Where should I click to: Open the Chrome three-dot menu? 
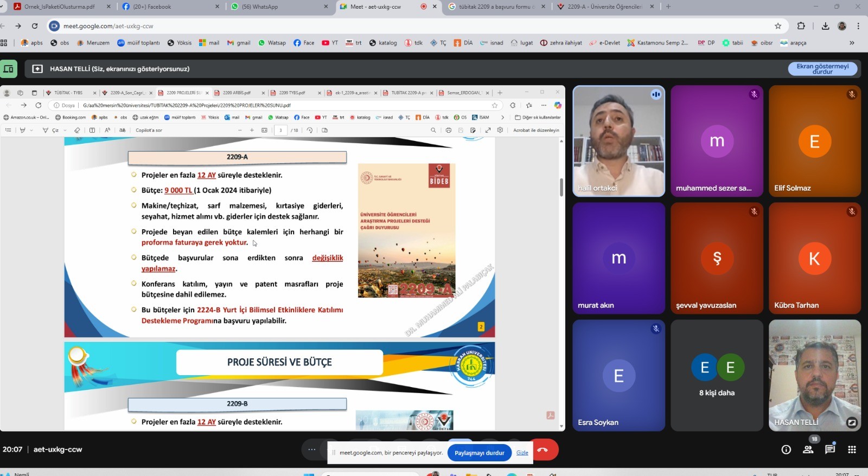pyautogui.click(x=858, y=26)
